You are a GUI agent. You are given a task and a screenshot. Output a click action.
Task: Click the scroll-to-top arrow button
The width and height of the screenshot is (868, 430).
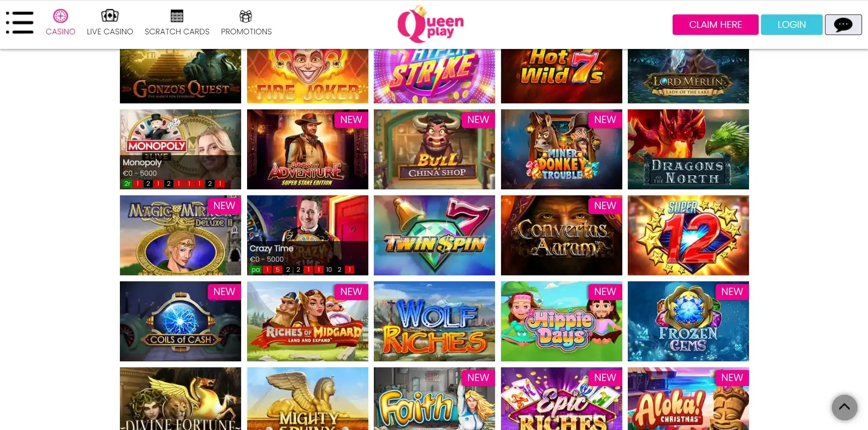pyautogui.click(x=844, y=407)
